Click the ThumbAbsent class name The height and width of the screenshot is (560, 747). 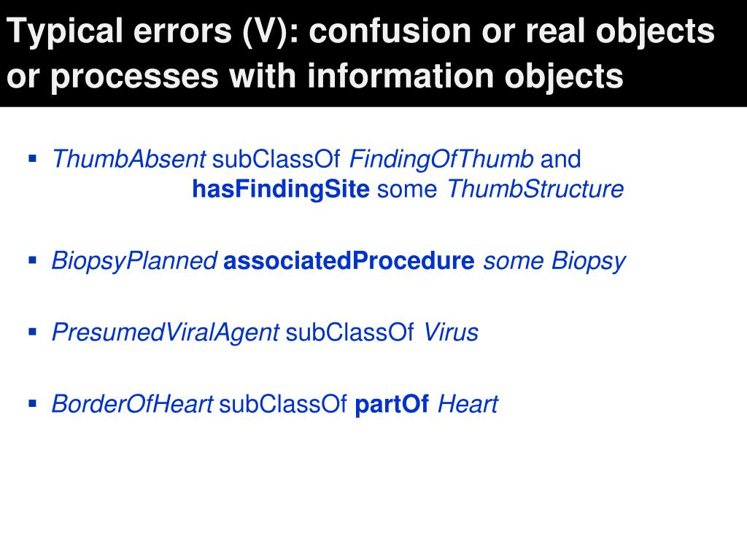tap(128, 158)
